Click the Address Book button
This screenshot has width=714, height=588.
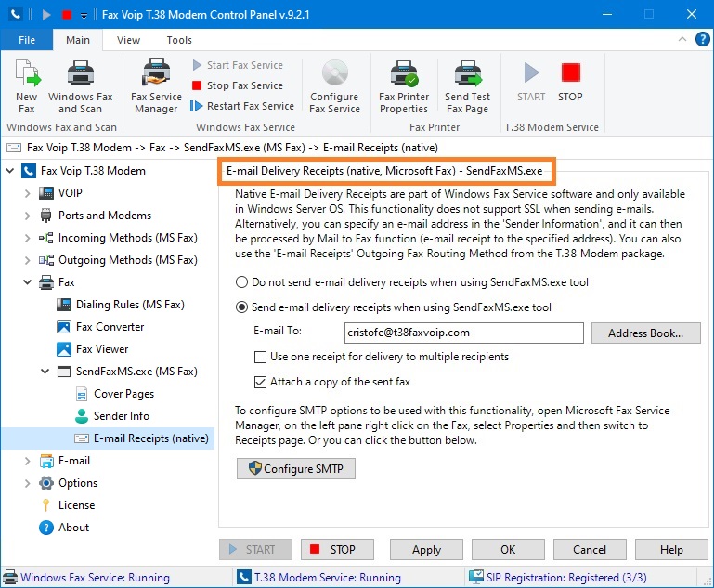pos(645,333)
